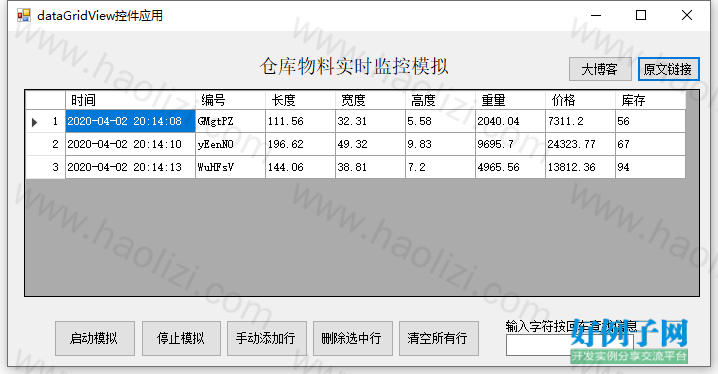Select width cell 38.81

370,167
